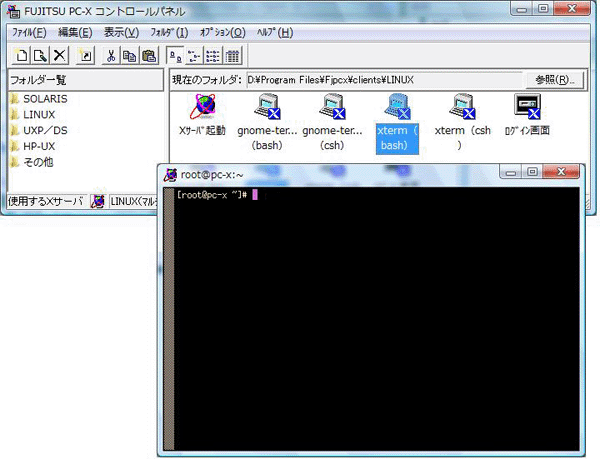
Task: Open the 編集(E) menu
Action: (x=75, y=33)
